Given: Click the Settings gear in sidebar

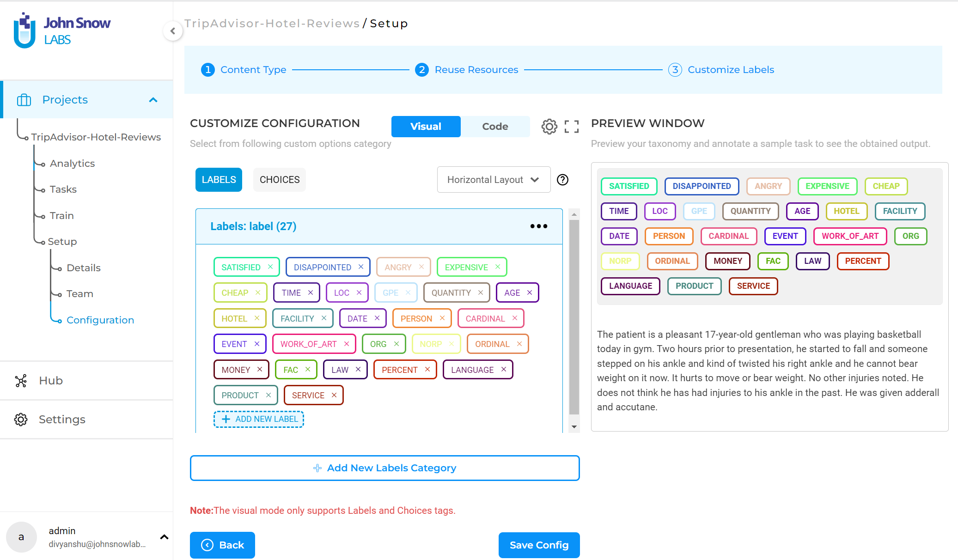Looking at the screenshot, I should pos(21,420).
